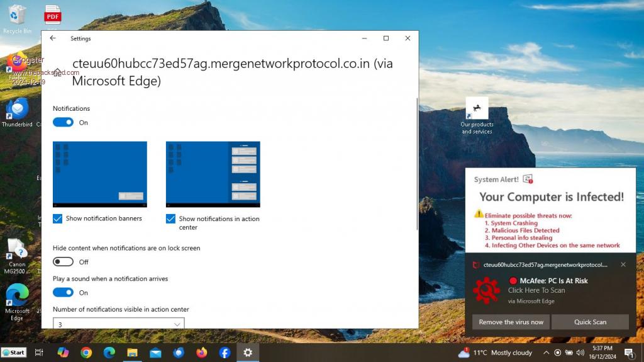The height and width of the screenshot is (362, 644).
Task: Open the Action Center notification icon
Action: click(628, 353)
